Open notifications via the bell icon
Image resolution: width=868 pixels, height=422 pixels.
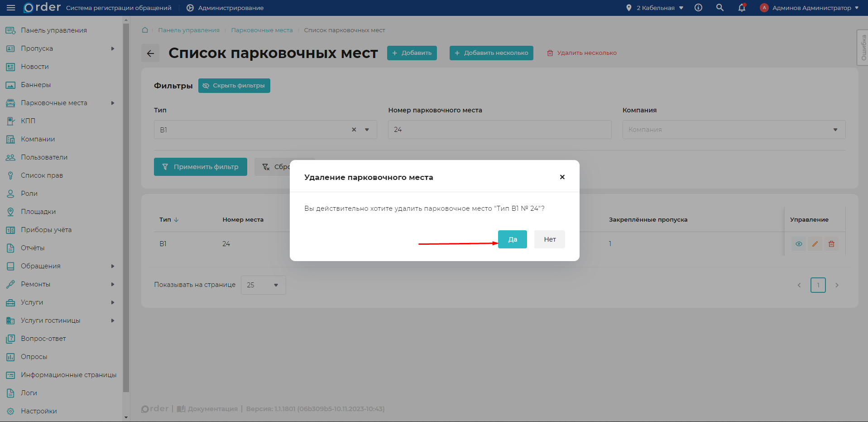741,8
